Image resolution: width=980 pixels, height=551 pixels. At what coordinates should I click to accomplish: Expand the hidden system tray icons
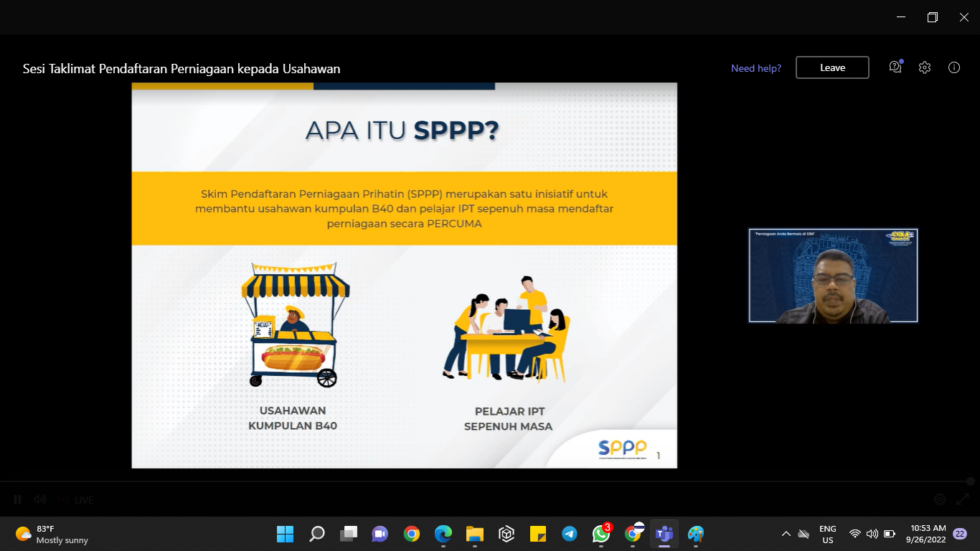click(786, 534)
